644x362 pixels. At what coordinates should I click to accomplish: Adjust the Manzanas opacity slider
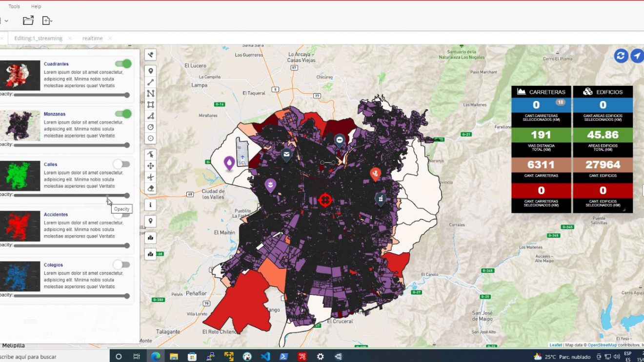pos(71,145)
